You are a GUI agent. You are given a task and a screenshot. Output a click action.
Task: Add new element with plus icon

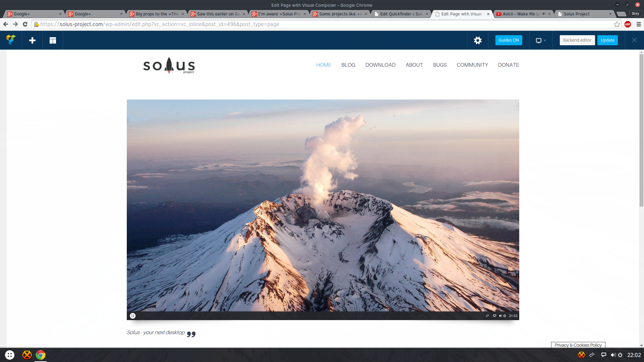[x=32, y=40]
